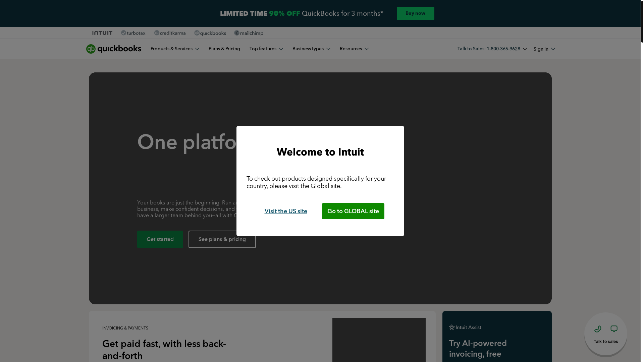Click Get paid fast heading
Screen dimensions: 644x362
[x=164, y=350]
